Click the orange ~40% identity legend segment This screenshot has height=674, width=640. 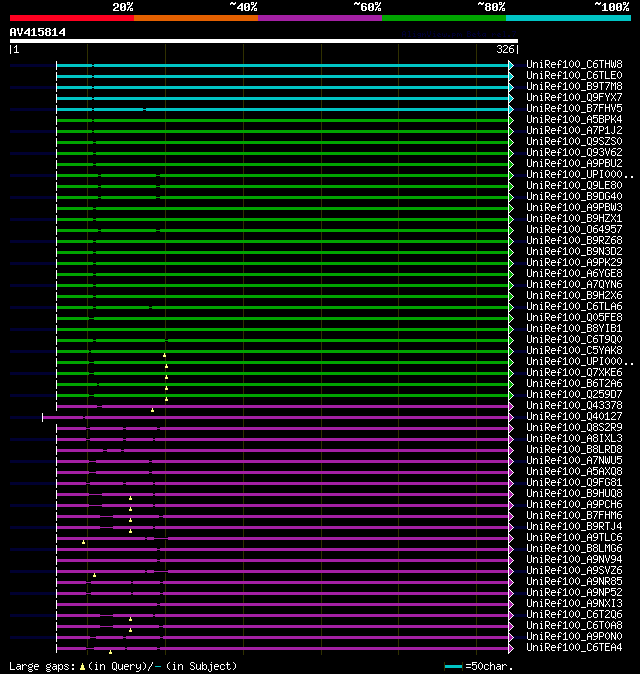point(196,18)
